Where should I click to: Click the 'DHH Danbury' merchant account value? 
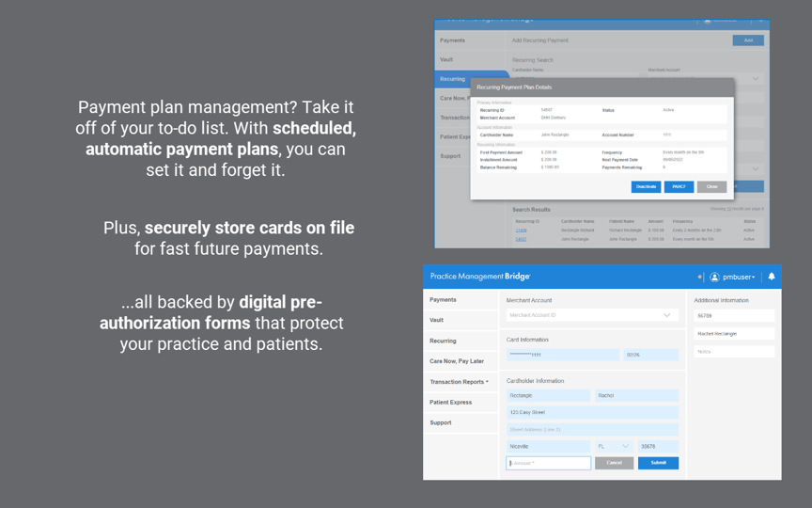[x=553, y=118]
